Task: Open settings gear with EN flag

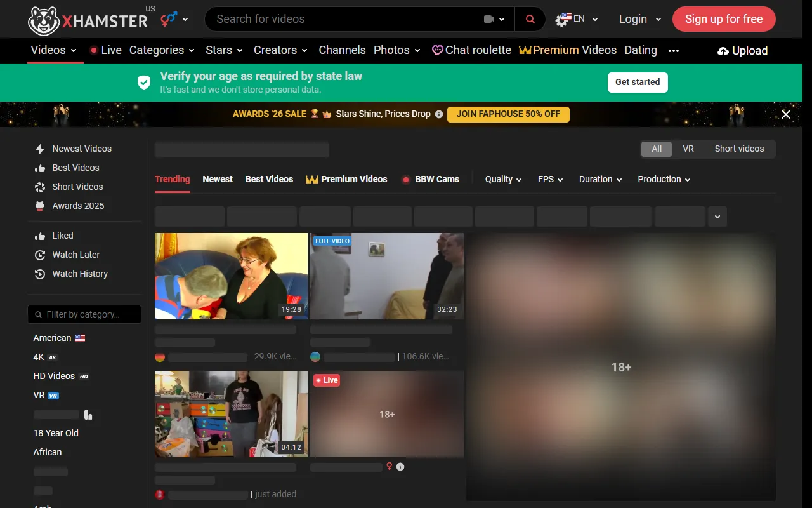Action: (x=577, y=19)
